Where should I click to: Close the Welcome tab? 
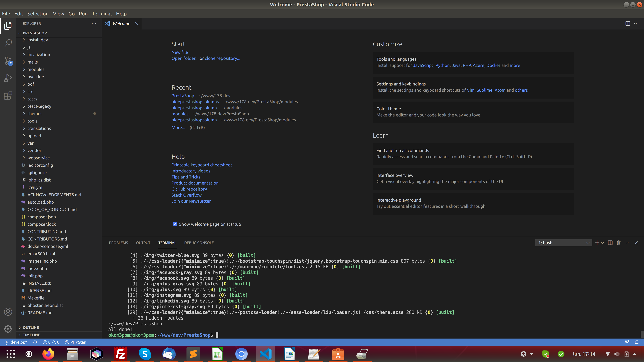pos(137,23)
